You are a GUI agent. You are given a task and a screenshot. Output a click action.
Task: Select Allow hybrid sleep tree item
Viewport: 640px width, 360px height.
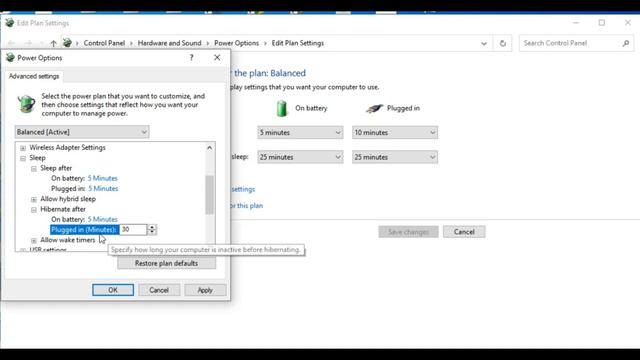(68, 199)
